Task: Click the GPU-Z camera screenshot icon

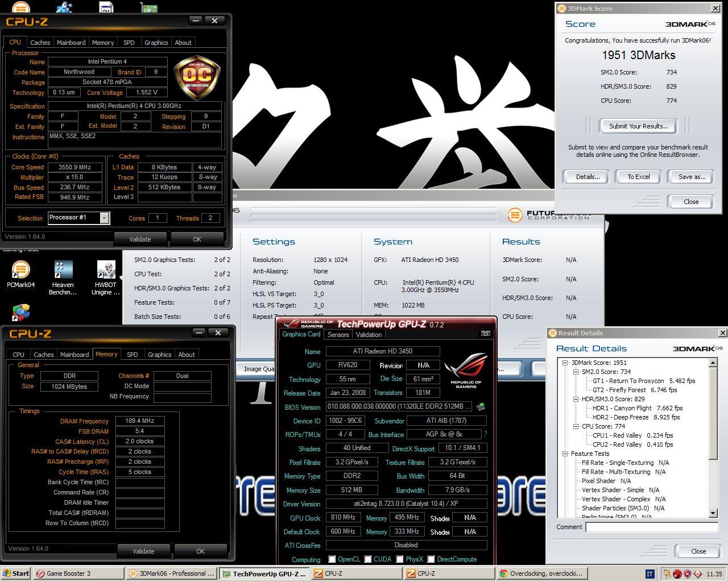Action: click(485, 334)
